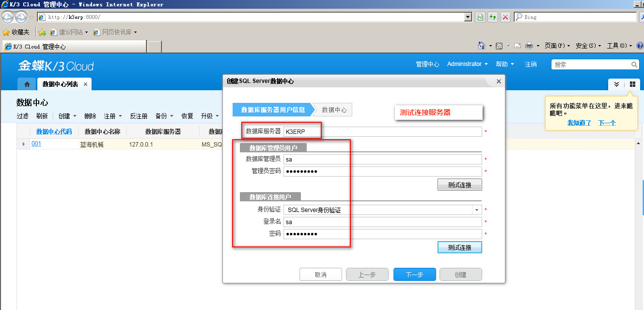Click the 下一步 button

pos(415,275)
